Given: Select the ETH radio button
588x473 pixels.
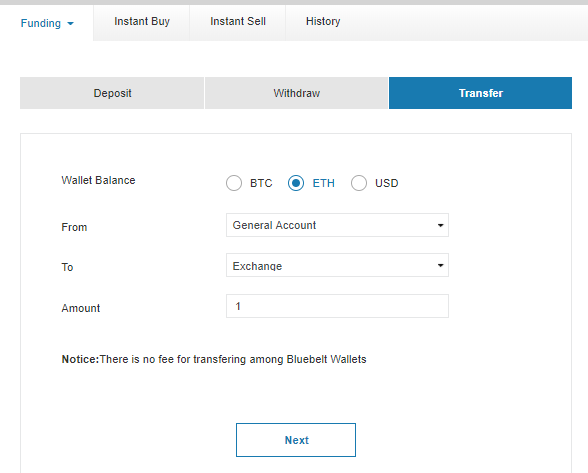Looking at the screenshot, I should tap(296, 183).
